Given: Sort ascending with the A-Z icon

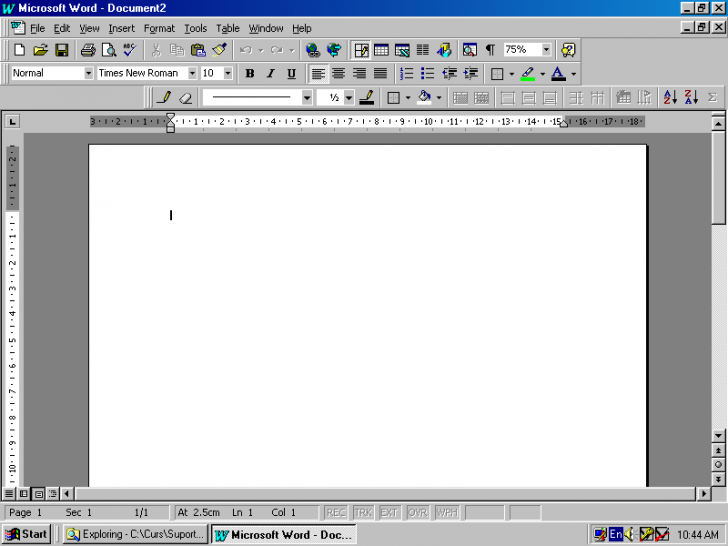Looking at the screenshot, I should pyautogui.click(x=670, y=98).
